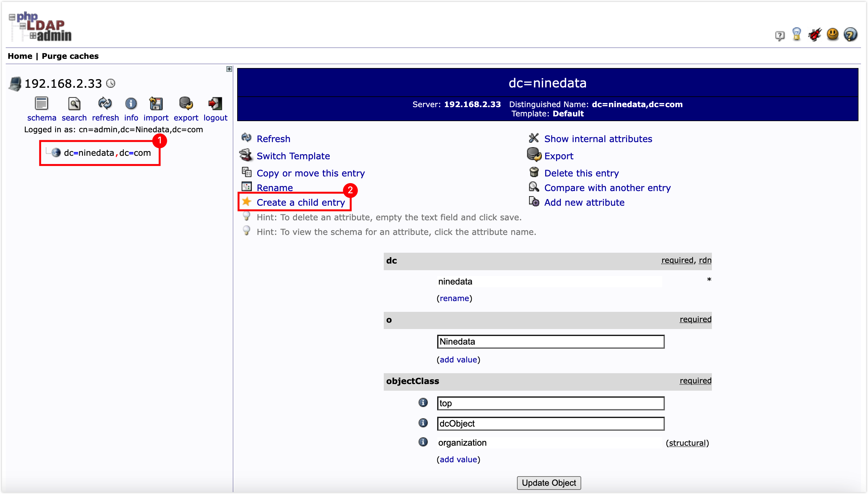
Task: Click Add new attribute link
Action: (x=584, y=202)
